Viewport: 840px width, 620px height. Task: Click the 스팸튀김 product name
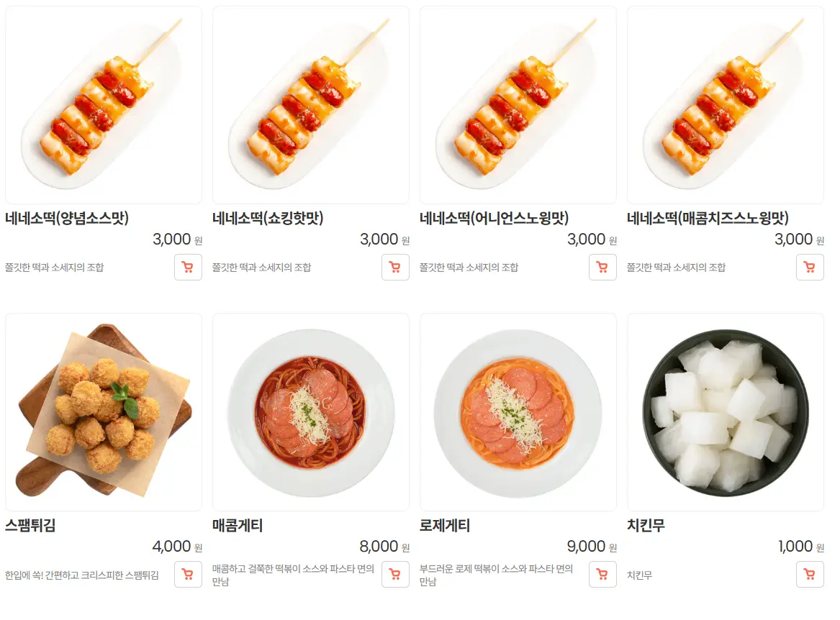tap(30, 525)
